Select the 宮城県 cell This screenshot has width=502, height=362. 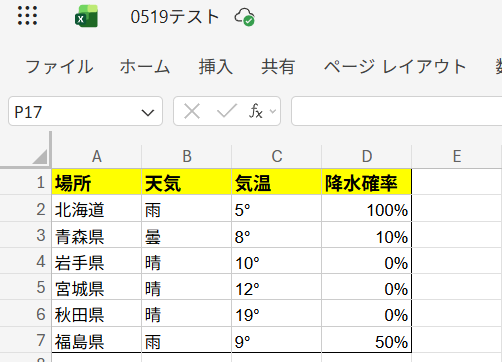point(97,287)
